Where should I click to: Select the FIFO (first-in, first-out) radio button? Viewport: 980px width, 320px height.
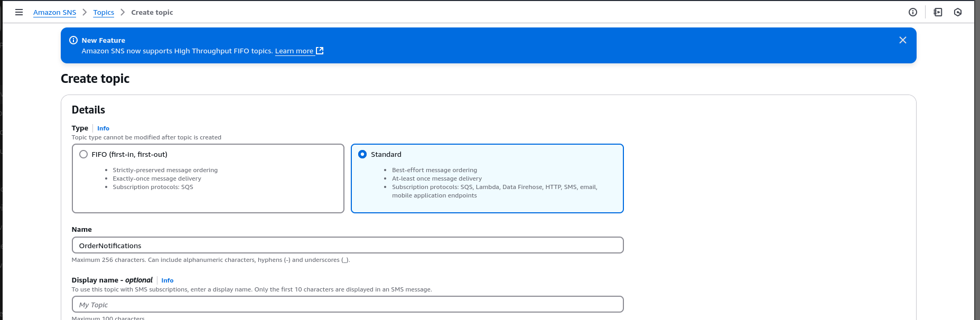[x=83, y=154]
